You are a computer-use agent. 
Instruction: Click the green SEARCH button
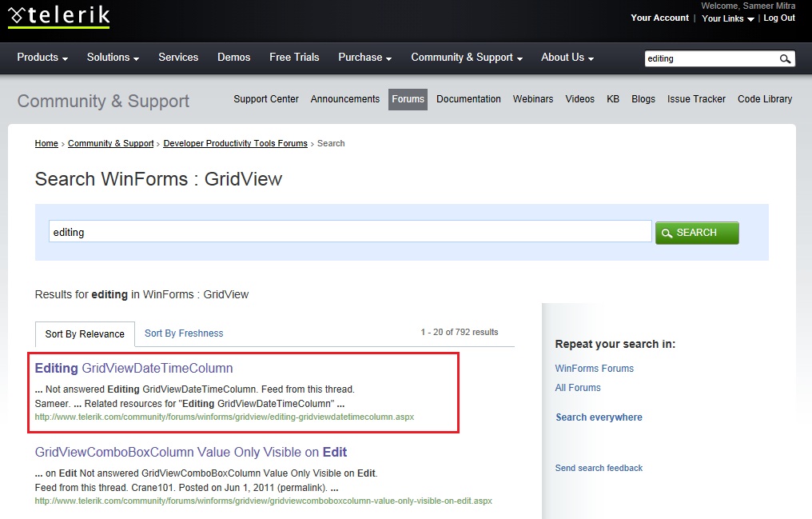tap(697, 233)
